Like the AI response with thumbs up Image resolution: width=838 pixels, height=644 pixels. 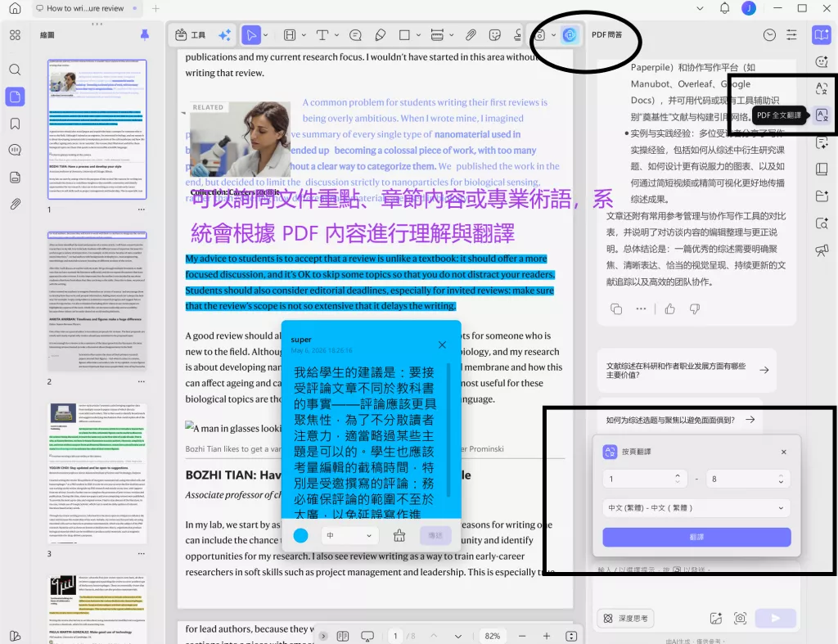669,308
